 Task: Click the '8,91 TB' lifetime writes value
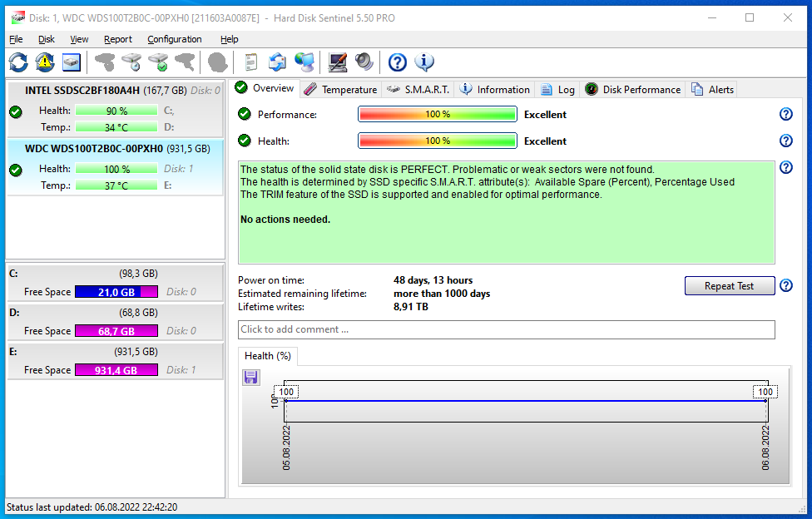pyautogui.click(x=411, y=307)
